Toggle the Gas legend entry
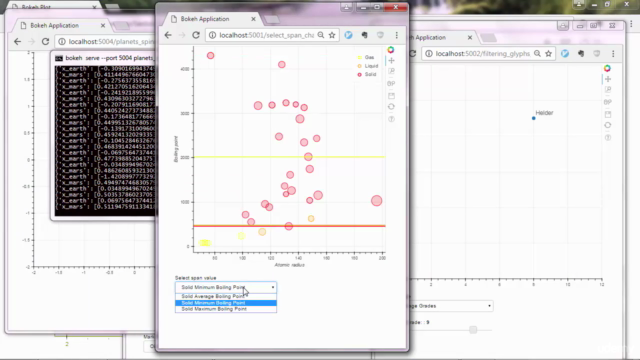 click(365, 58)
